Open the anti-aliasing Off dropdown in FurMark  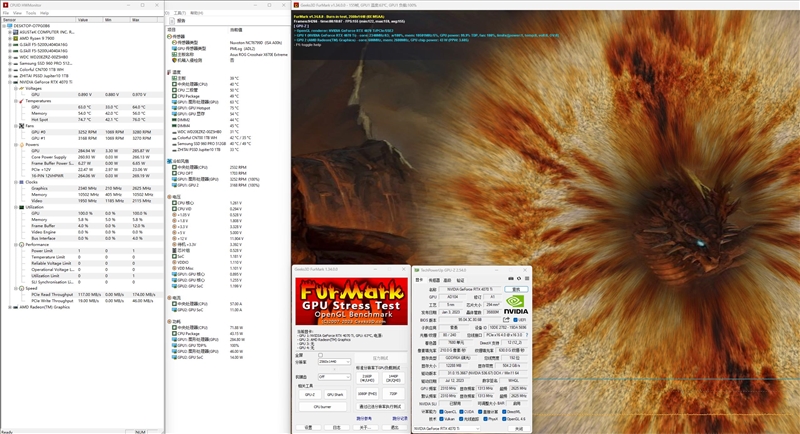click(x=334, y=377)
